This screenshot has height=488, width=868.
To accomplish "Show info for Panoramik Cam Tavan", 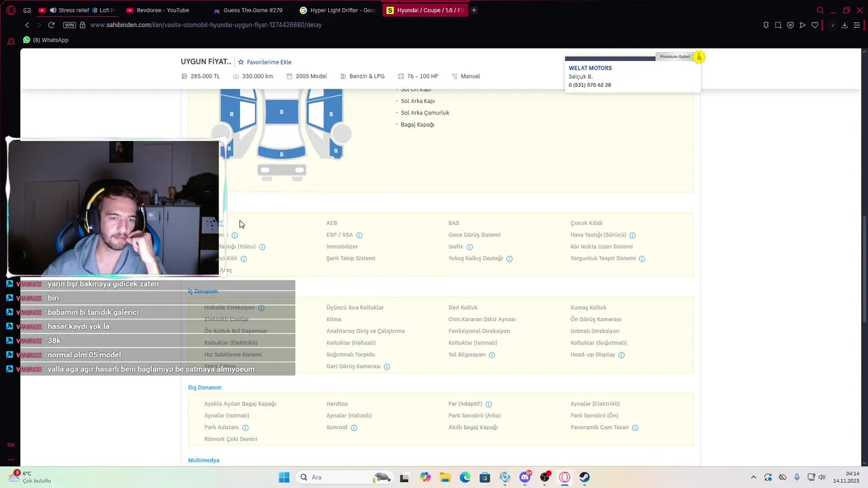I will 635,428.
